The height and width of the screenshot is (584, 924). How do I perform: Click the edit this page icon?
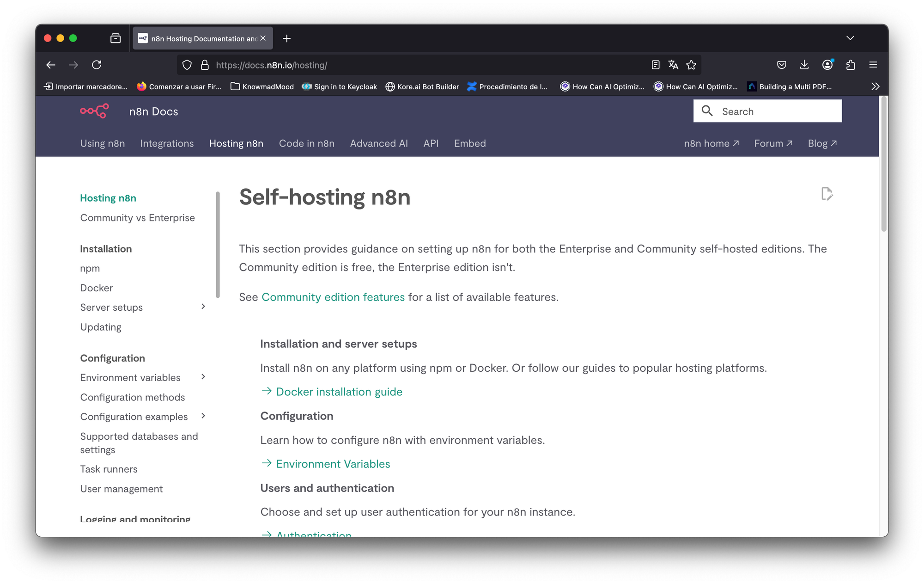(x=827, y=194)
